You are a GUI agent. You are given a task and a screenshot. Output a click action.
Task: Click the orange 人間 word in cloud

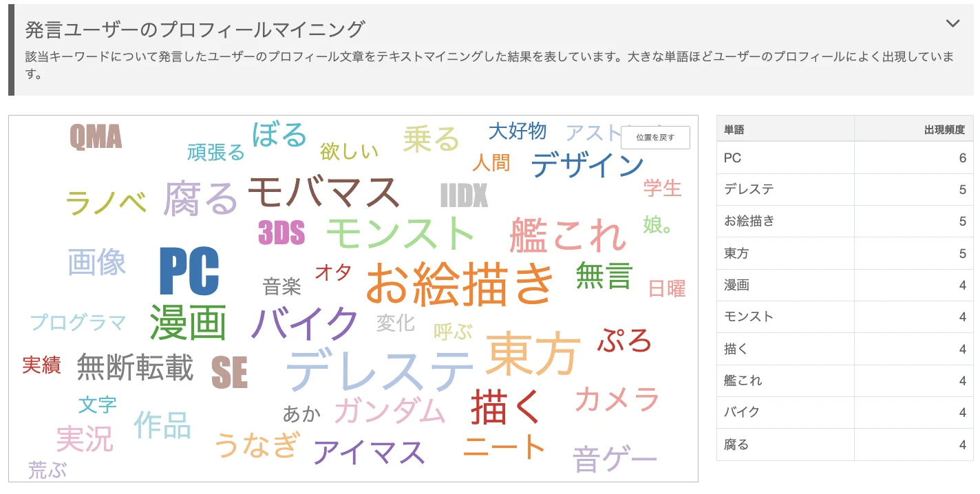491,162
